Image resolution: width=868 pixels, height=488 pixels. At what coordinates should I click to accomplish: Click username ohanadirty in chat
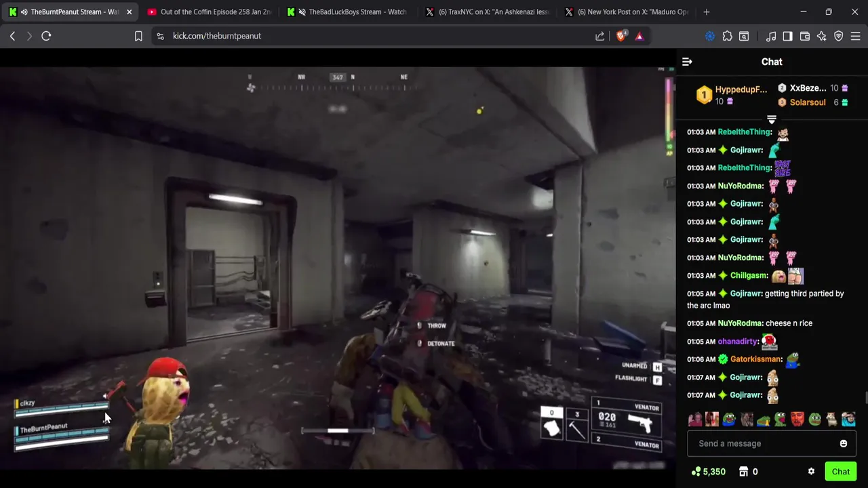coord(738,341)
